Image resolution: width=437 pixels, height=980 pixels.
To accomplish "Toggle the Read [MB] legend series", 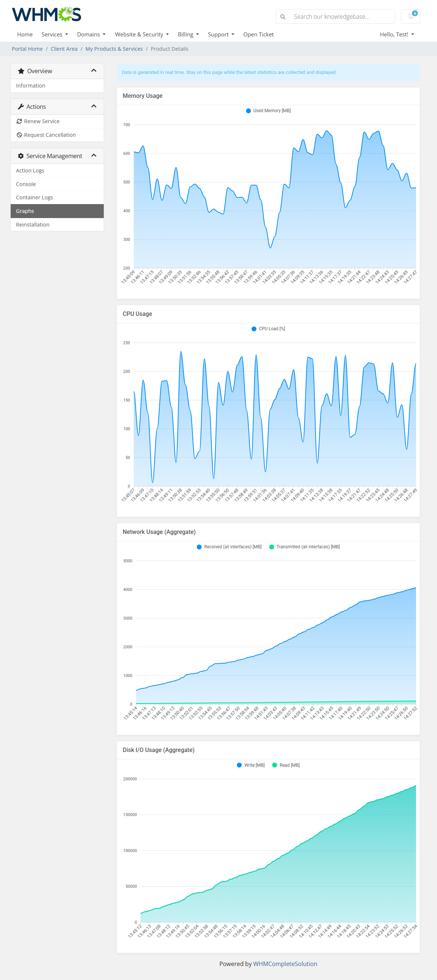I will coord(286,765).
